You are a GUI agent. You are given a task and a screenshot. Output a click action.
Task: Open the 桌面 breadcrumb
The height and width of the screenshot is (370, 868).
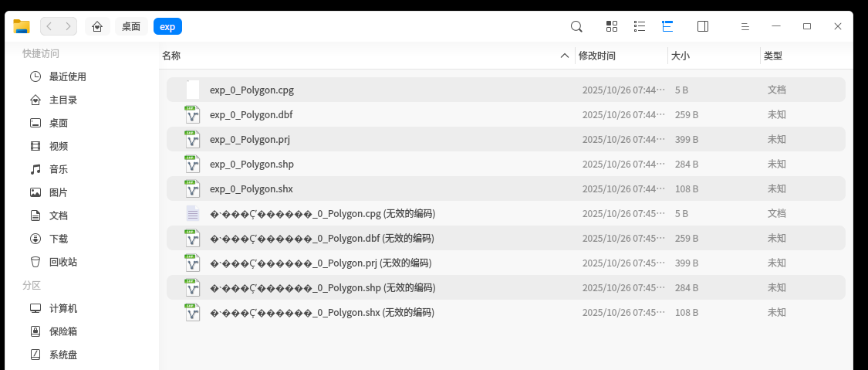[x=131, y=26]
